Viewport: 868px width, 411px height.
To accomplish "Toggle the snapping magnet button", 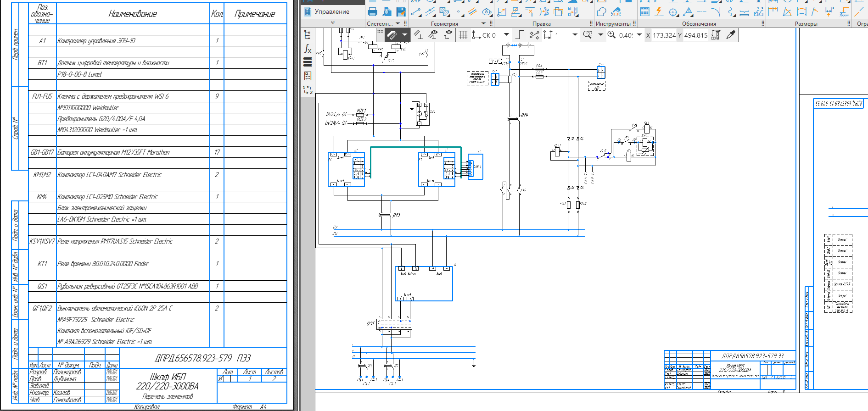I will coord(392,35).
